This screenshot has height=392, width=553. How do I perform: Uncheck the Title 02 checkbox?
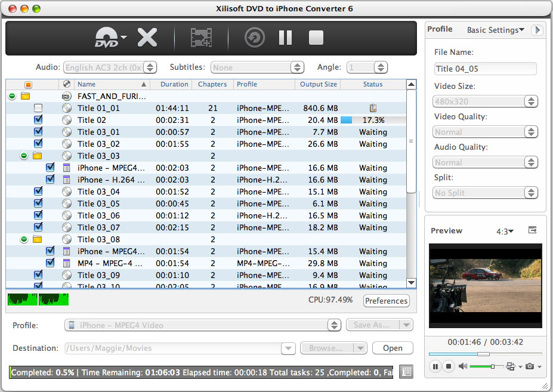coord(38,119)
